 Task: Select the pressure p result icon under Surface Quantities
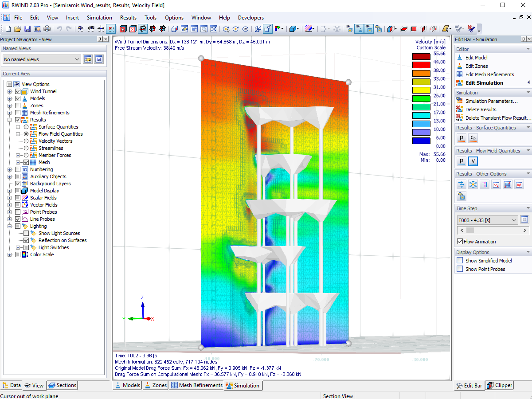(461, 138)
